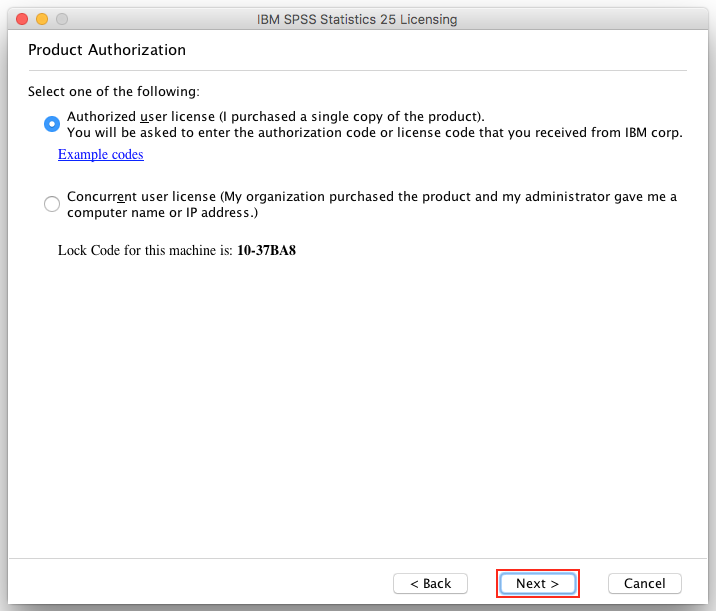This screenshot has height=611, width=716.
Task: Cancel the licensing wizard
Action: tap(644, 583)
